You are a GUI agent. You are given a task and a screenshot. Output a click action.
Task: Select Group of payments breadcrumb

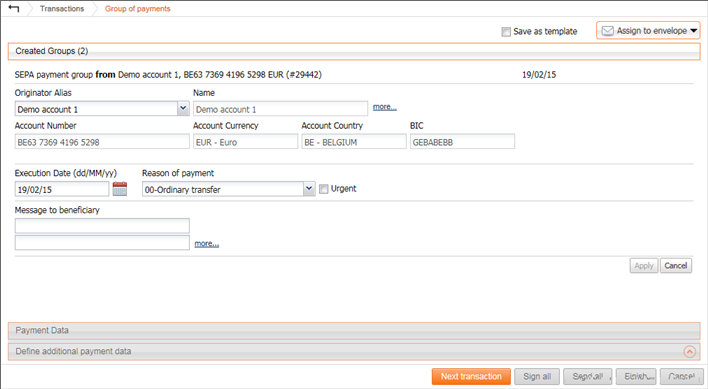point(138,9)
